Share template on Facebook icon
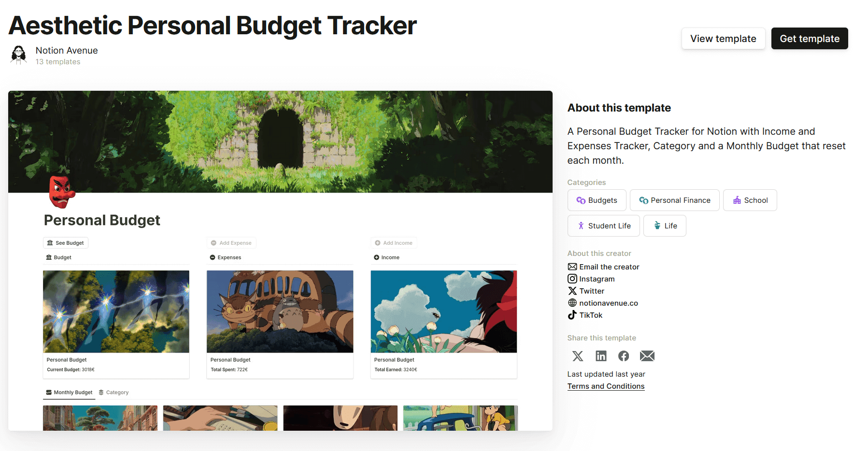This screenshot has height=451, width=868. [x=624, y=356]
